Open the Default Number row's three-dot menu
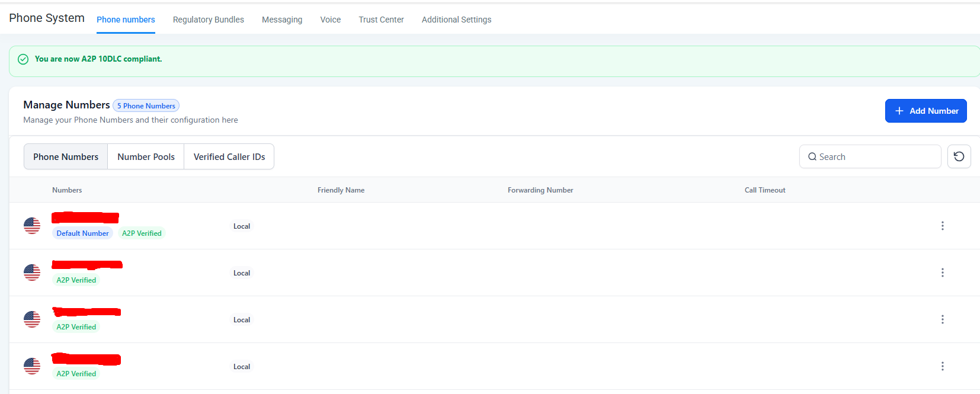The image size is (980, 394). [x=942, y=226]
